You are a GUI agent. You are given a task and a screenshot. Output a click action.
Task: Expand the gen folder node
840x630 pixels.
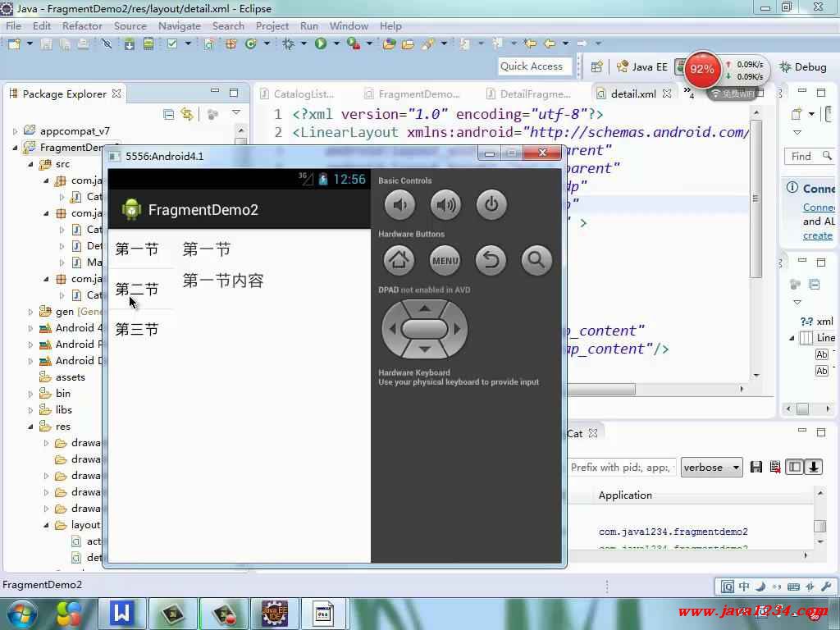click(30, 311)
